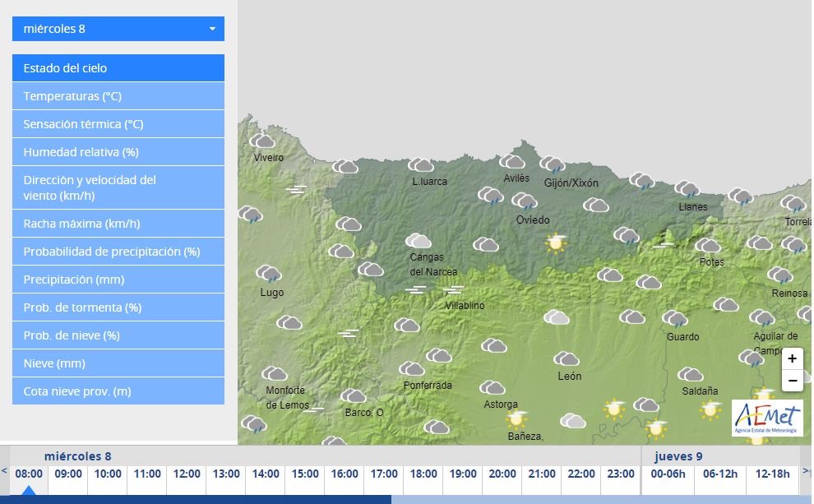This screenshot has height=504, width=814.
Task: Open the miércoles 8 day dropdown
Action: click(118, 29)
